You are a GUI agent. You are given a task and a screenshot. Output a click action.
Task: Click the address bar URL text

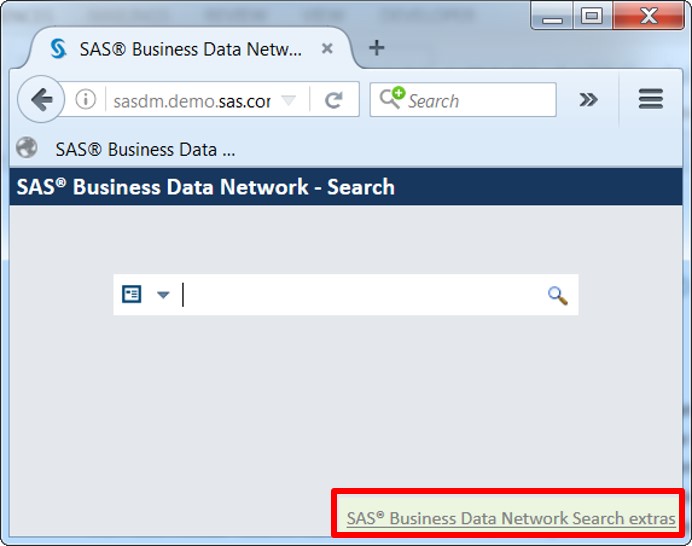click(191, 101)
